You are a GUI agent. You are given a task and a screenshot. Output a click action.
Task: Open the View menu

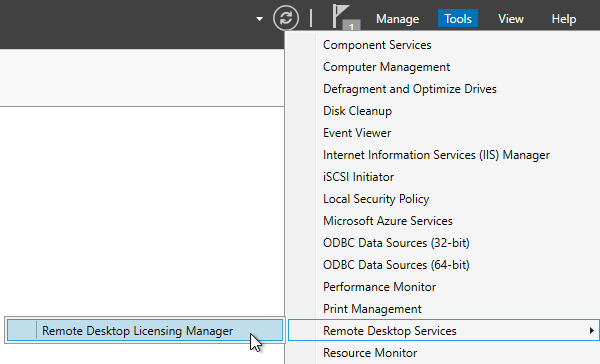click(510, 18)
